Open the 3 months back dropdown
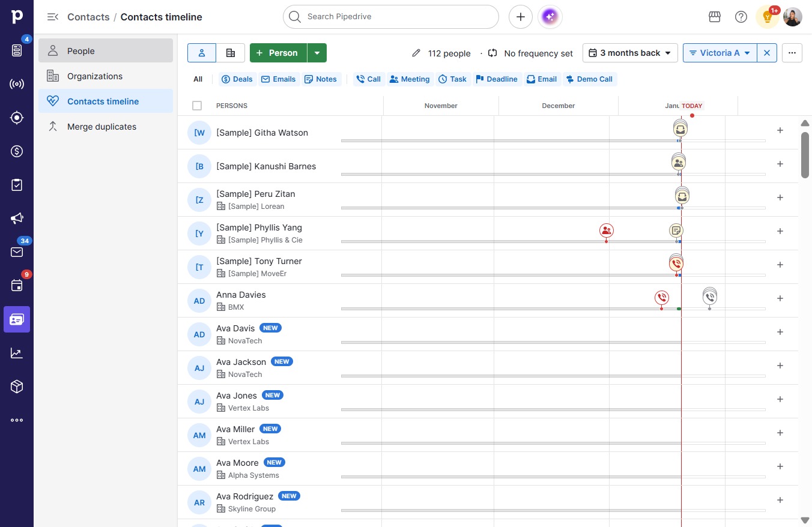The height and width of the screenshot is (527, 812). pos(630,53)
